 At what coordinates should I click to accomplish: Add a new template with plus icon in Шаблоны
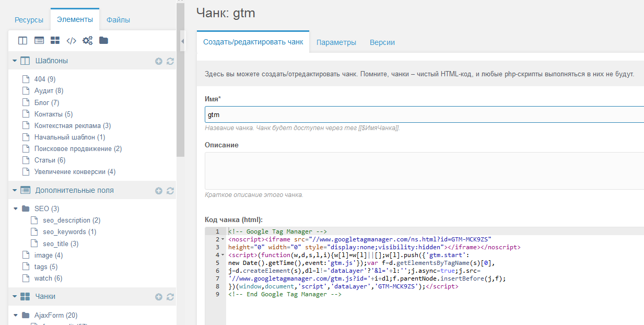click(159, 61)
